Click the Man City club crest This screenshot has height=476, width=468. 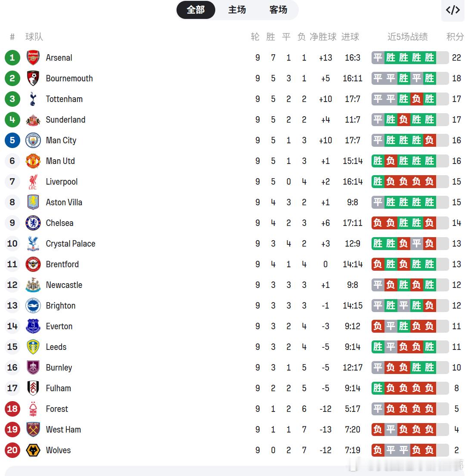[33, 140]
